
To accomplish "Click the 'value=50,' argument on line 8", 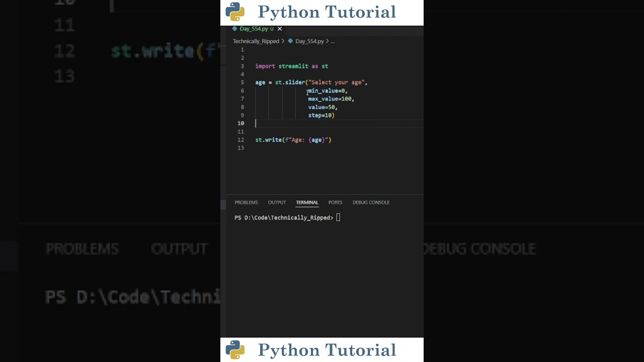I will click(x=323, y=107).
